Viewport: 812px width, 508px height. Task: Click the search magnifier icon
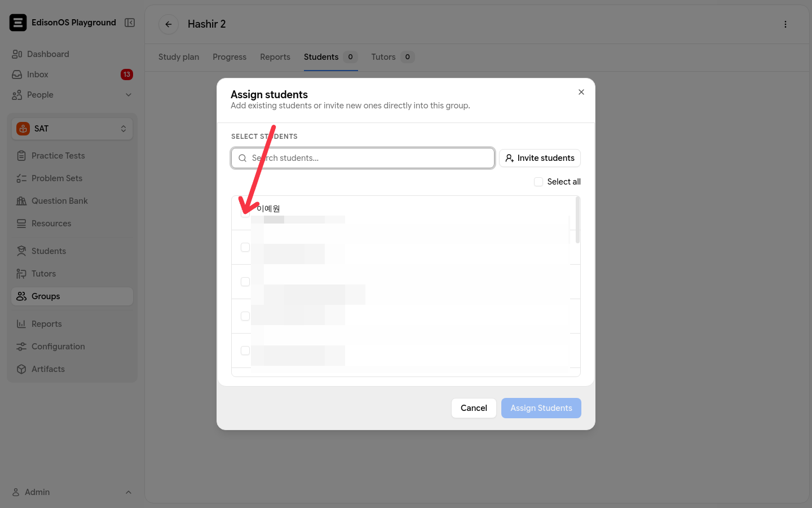(242, 158)
